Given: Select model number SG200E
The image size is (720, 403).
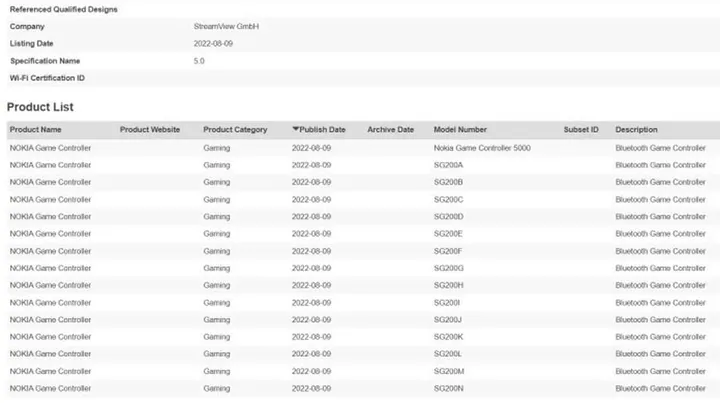Looking at the screenshot, I should [448, 234].
